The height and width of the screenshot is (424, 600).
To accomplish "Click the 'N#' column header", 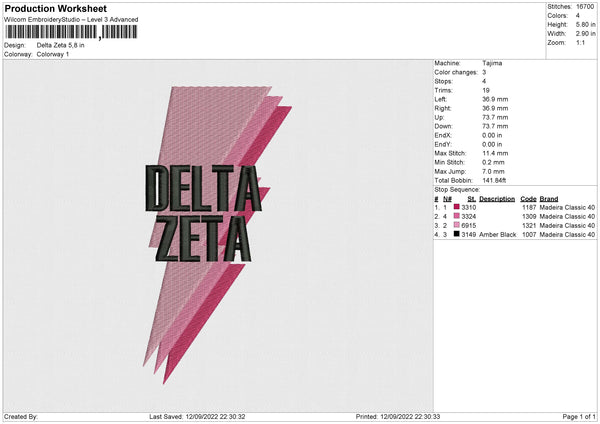I will pyautogui.click(x=447, y=199).
